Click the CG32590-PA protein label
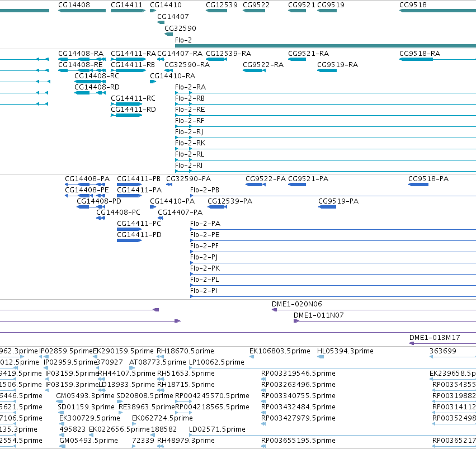Viewport: 476px width, 449px height. pos(188,179)
